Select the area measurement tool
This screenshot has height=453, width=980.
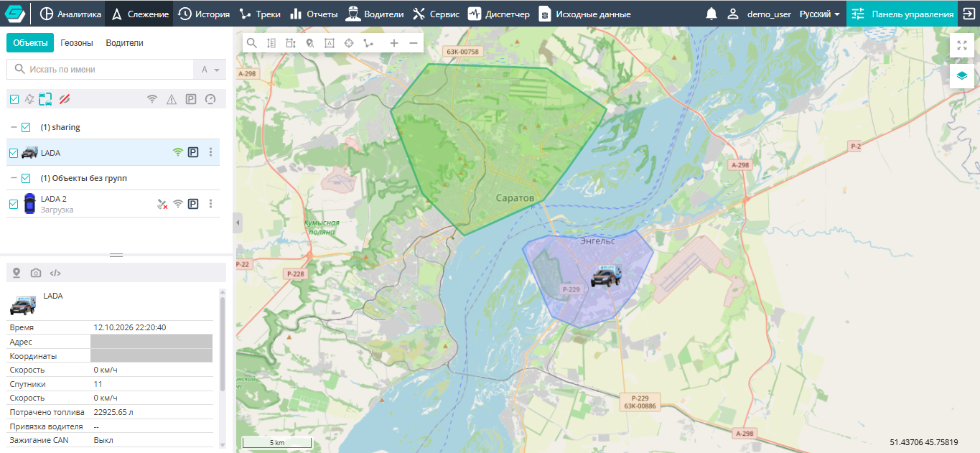click(x=291, y=43)
